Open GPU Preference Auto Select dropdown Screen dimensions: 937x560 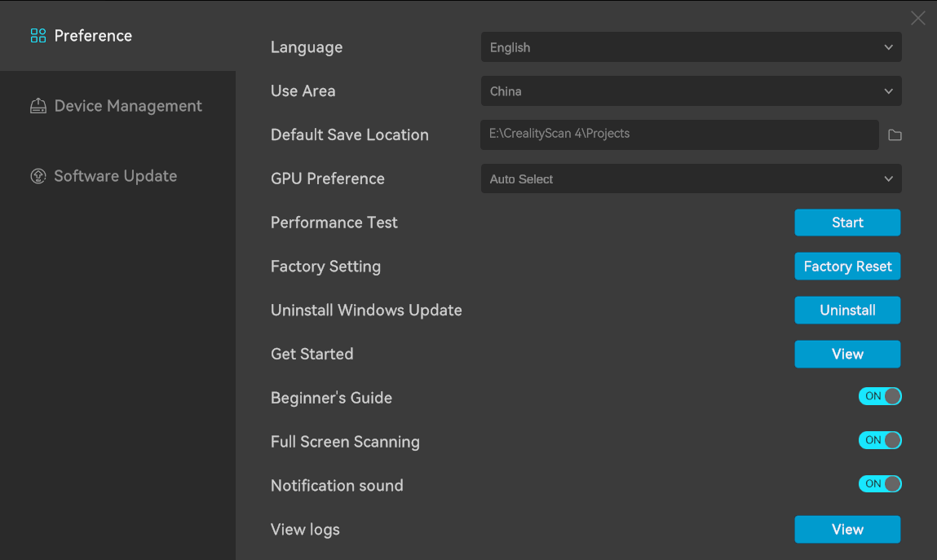(x=691, y=179)
